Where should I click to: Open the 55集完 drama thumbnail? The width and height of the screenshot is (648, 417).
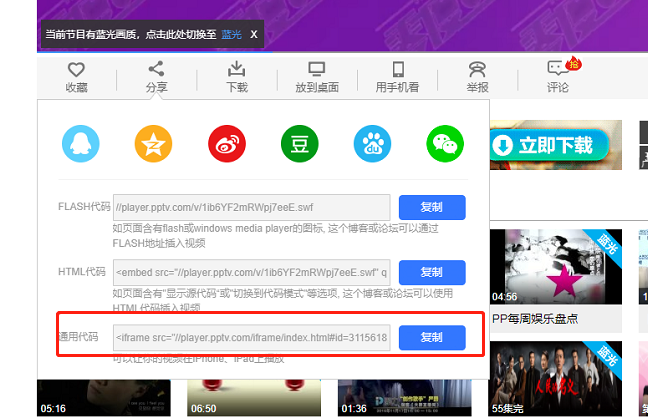coord(556,379)
